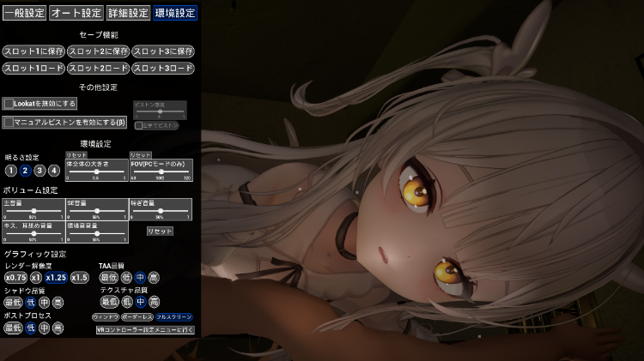The image size is (644, 361).
Task: Click the スロット2に保存 button
Action: (x=98, y=51)
